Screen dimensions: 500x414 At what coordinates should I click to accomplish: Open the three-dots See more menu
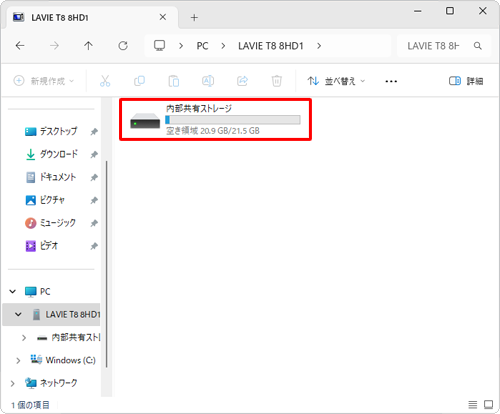pyautogui.click(x=391, y=81)
